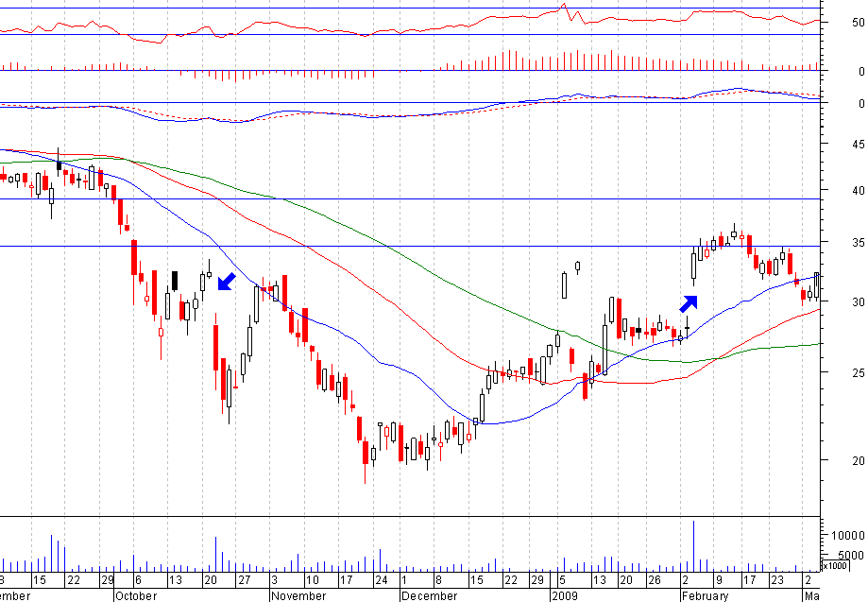Select the November month label
The width and height of the screenshot is (868, 602).
[x=298, y=596]
